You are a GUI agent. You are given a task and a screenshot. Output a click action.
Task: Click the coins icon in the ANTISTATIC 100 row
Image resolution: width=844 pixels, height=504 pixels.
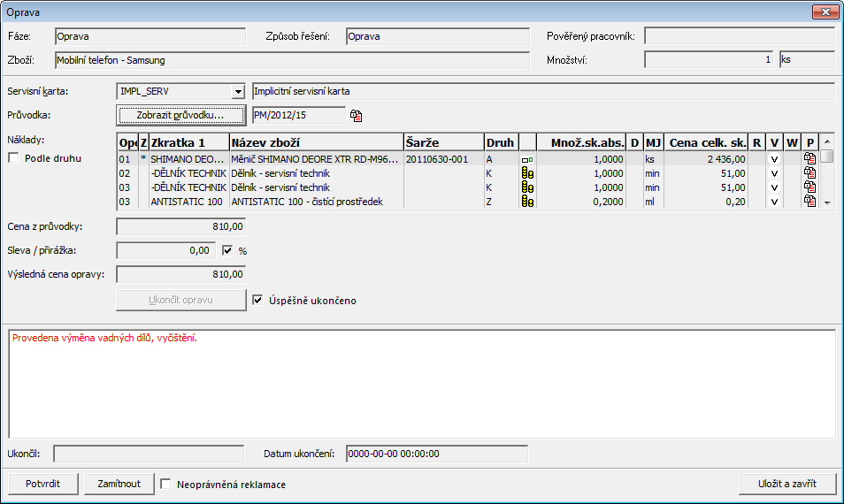527,202
